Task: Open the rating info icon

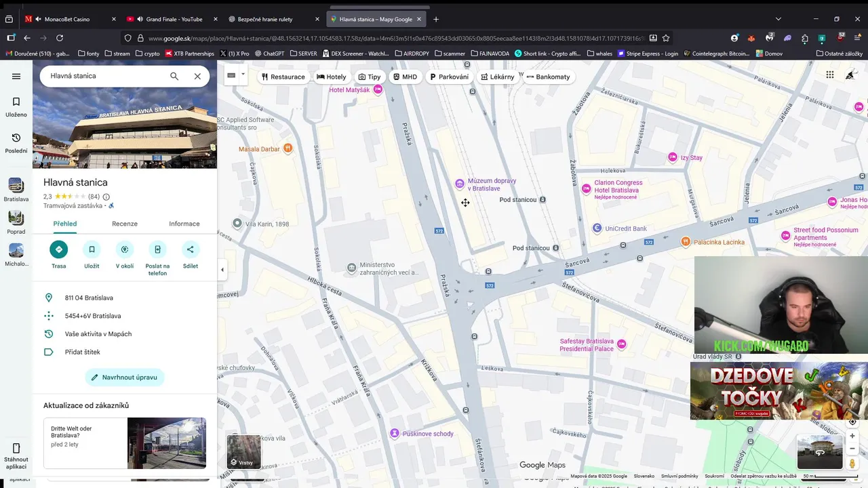Action: pos(106,197)
